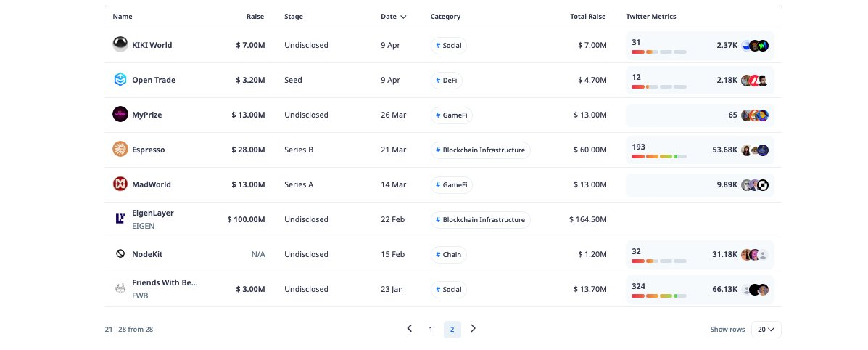This screenshot has width=868, height=350.
Task: Click the Series B stage cell
Action: coord(299,150)
